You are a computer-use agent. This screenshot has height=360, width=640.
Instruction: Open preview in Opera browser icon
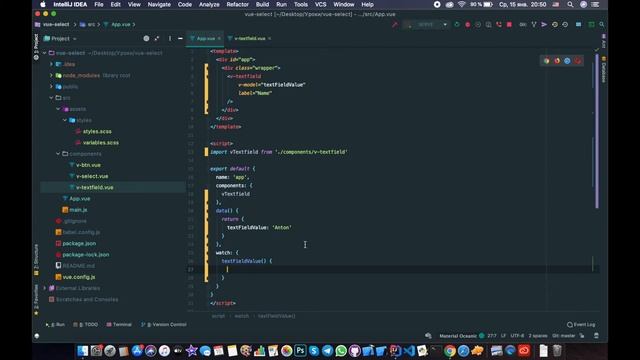(578, 61)
